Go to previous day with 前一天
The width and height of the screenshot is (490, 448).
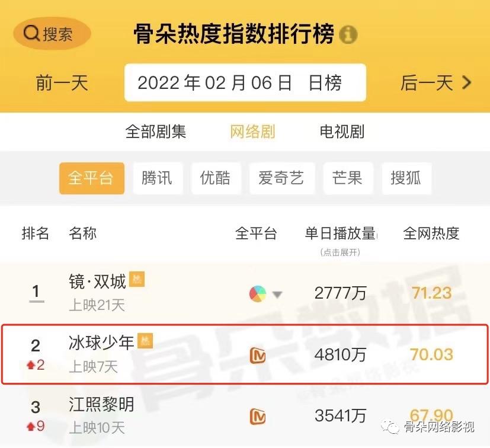click(x=62, y=83)
